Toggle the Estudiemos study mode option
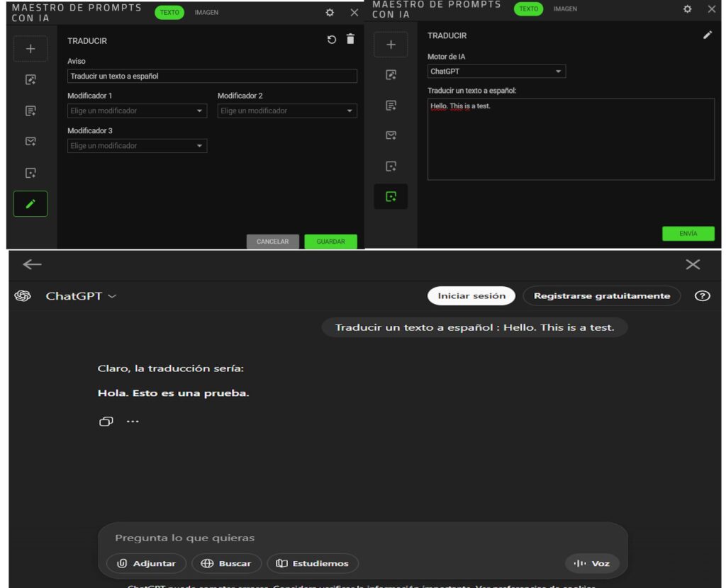Viewport: 726px width, 588px height. pos(313,563)
